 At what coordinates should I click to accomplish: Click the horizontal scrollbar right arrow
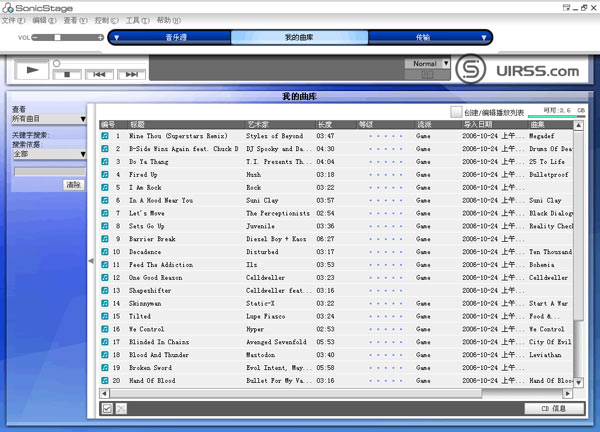point(568,393)
